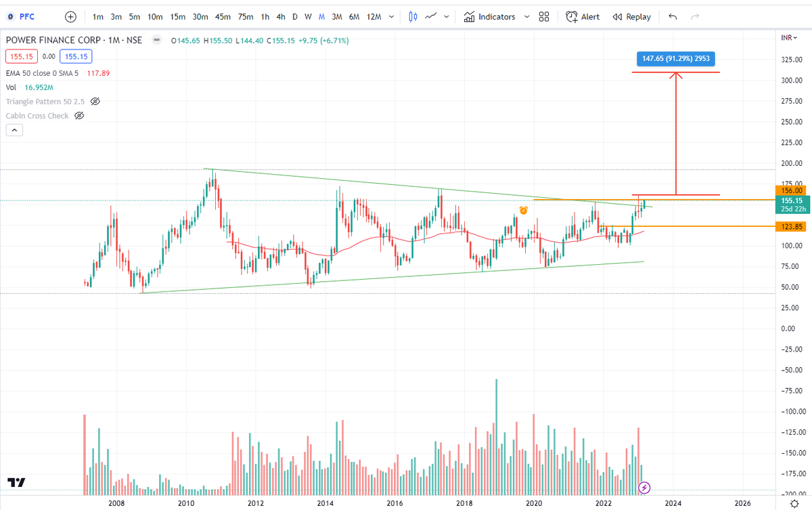Switch to the 4h interval
The width and height of the screenshot is (812, 510).
pos(281,16)
